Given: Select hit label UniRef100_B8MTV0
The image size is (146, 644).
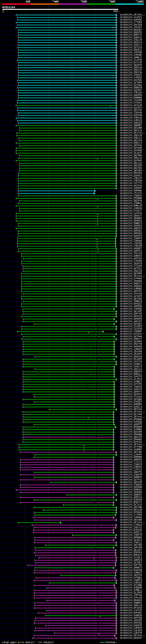Looking at the screenshot, I should (131, 35).
